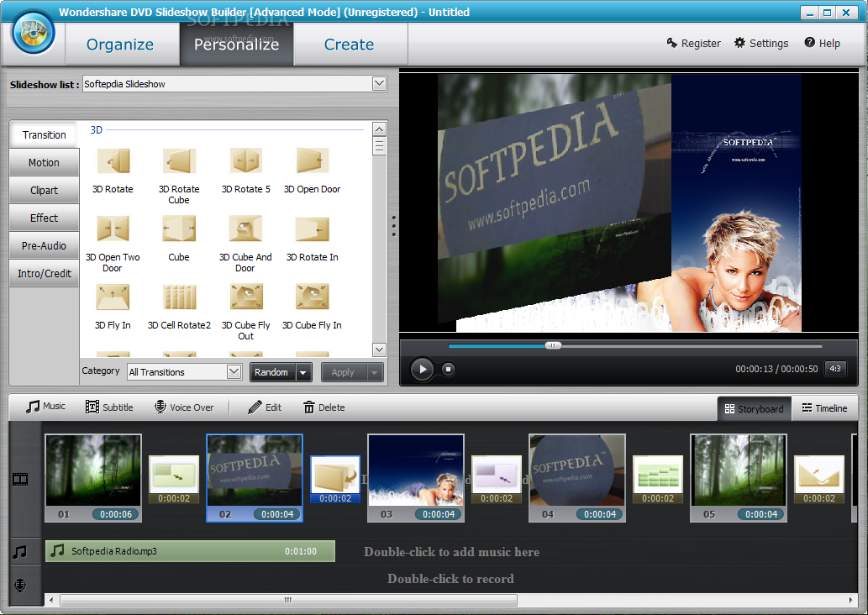This screenshot has height=615, width=868.
Task: Open the Personalize tab
Action: [x=236, y=45]
